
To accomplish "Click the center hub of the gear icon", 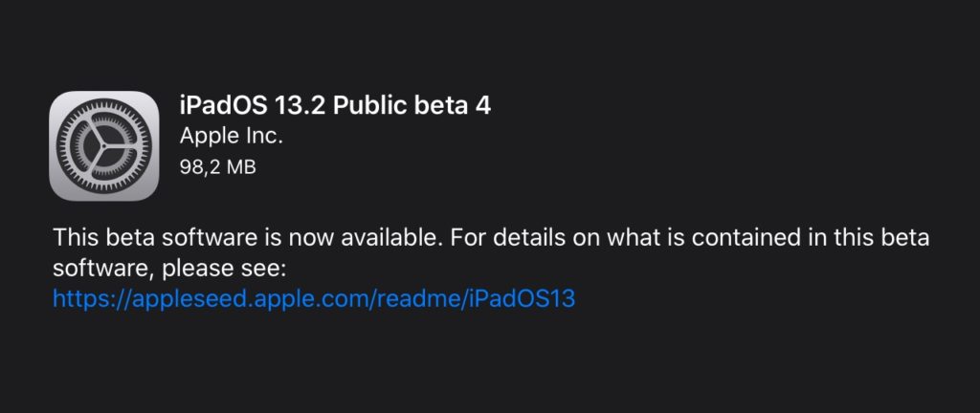I will click(x=103, y=146).
